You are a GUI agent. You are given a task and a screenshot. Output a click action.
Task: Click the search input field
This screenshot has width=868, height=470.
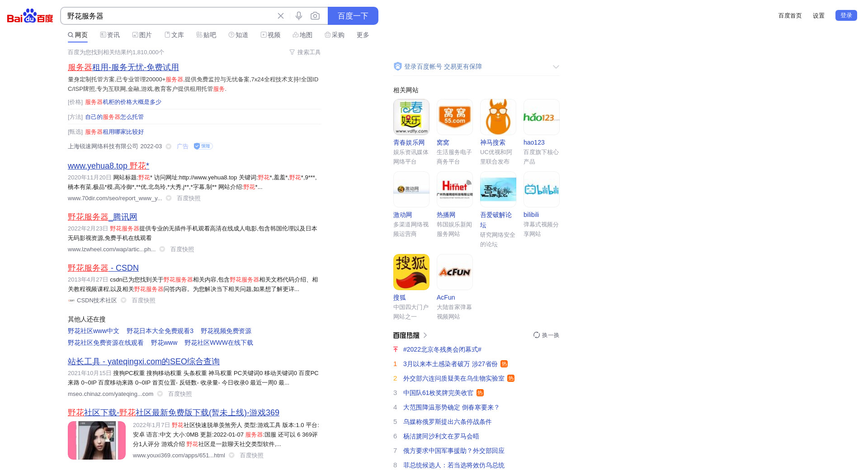pos(167,16)
